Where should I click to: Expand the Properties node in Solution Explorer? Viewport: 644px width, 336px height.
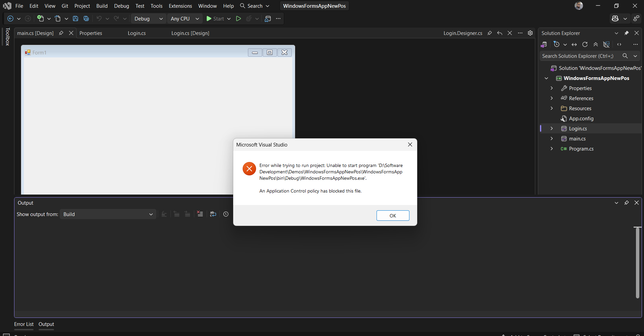point(552,88)
